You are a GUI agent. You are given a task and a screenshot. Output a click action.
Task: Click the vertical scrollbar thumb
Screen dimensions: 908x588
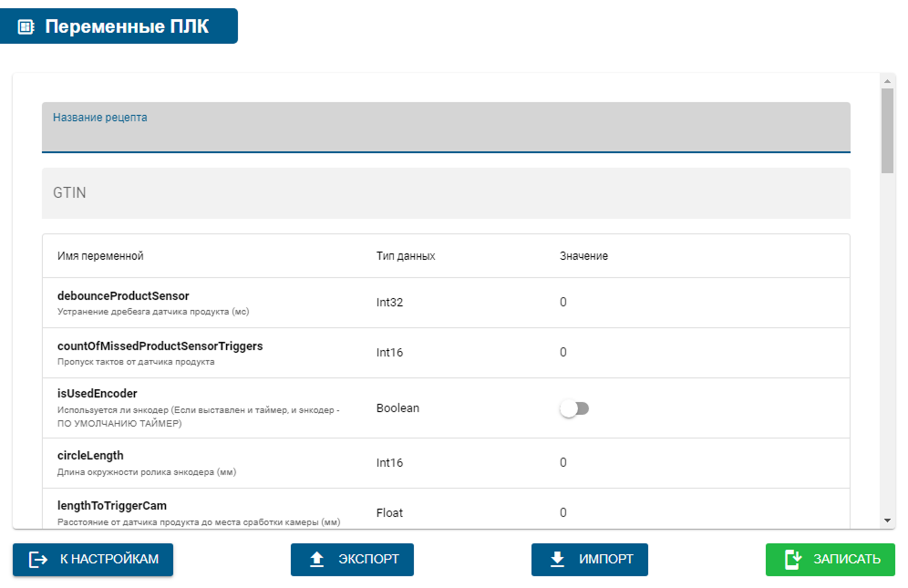[x=887, y=130]
